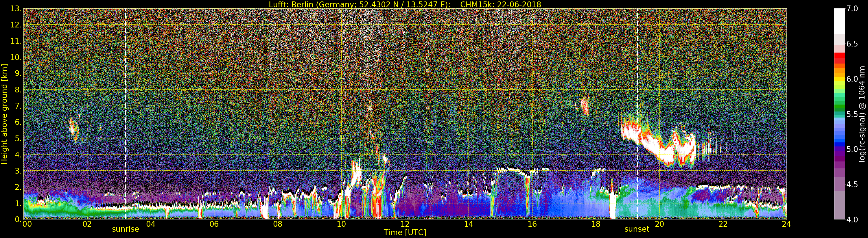Click the time axis tick "16"

click(532, 224)
